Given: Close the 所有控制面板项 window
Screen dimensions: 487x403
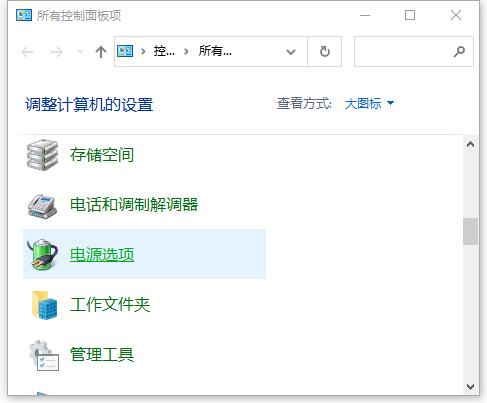Looking at the screenshot, I should point(456,15).
